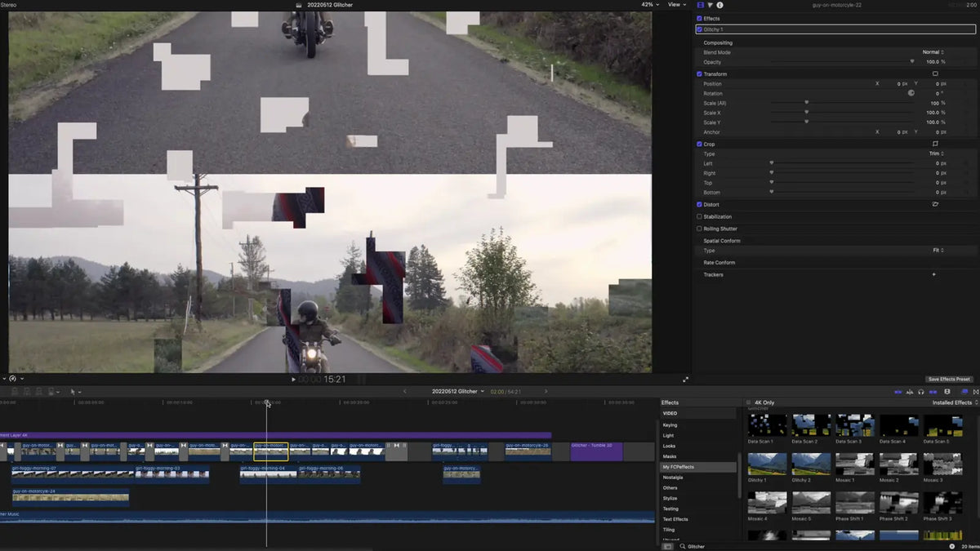The image size is (980, 551).
Task: Open the viewer zoom 42% dropdown
Action: [x=649, y=4]
